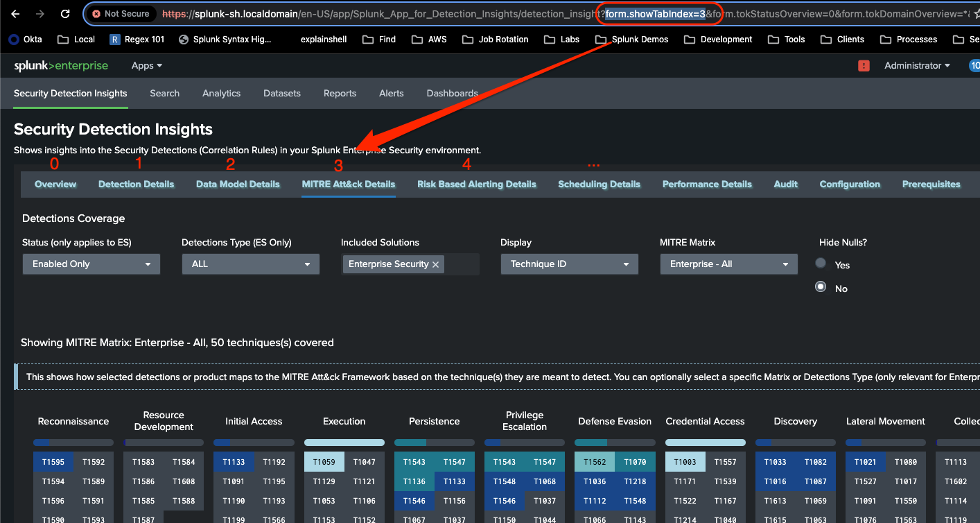Open the AWS bookmarks folder
This screenshot has width=980, height=523.
(429, 40)
